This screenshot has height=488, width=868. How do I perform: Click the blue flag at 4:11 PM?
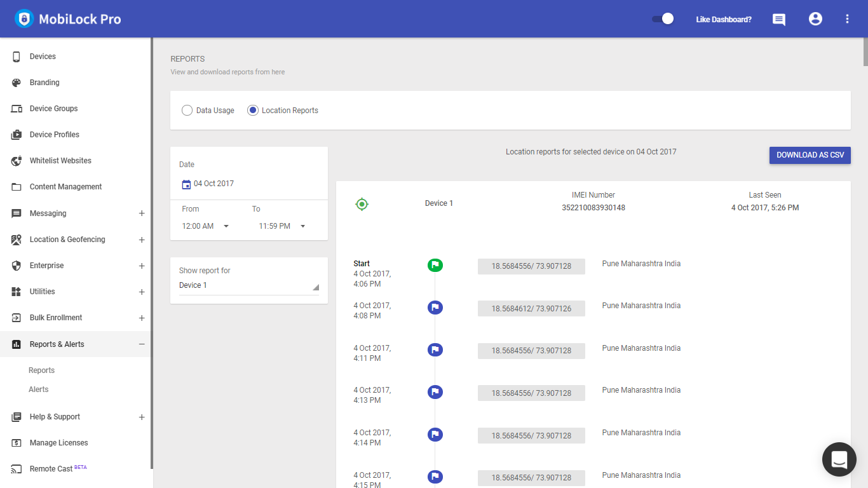coord(435,350)
